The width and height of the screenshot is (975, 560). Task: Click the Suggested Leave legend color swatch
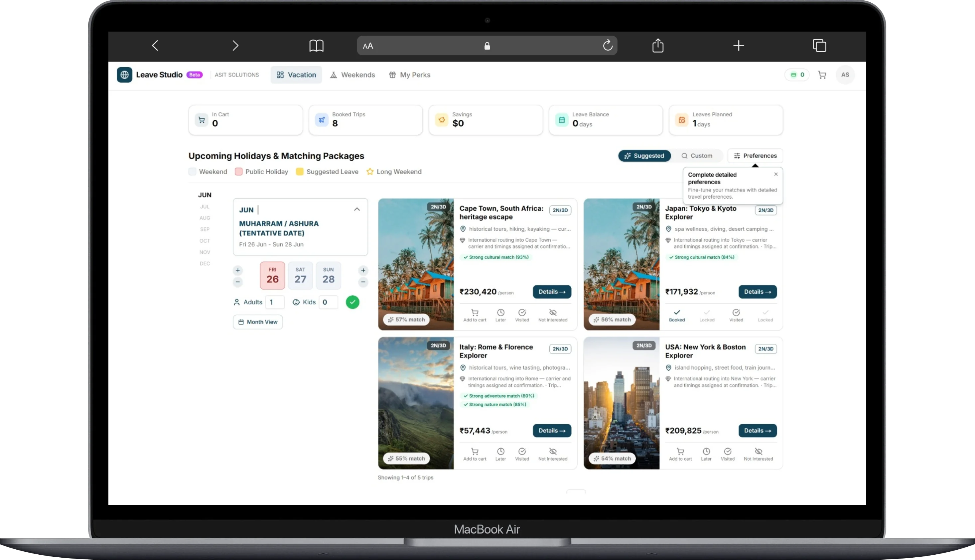click(300, 172)
